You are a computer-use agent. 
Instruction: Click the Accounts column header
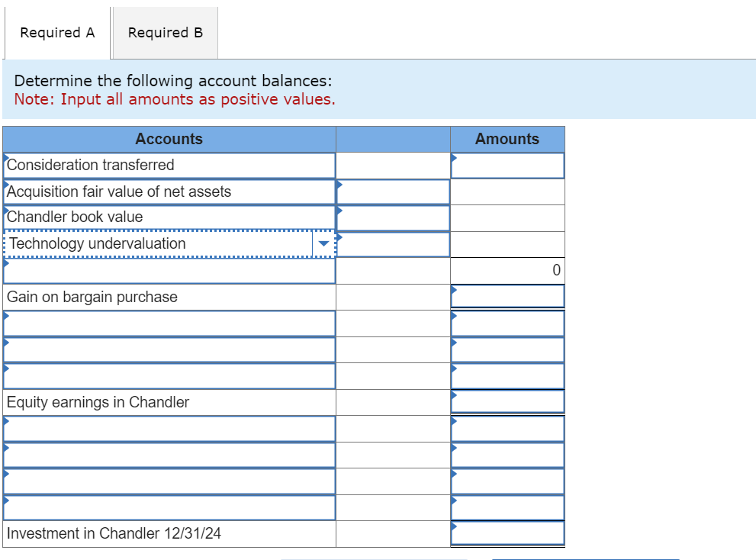tap(169, 139)
